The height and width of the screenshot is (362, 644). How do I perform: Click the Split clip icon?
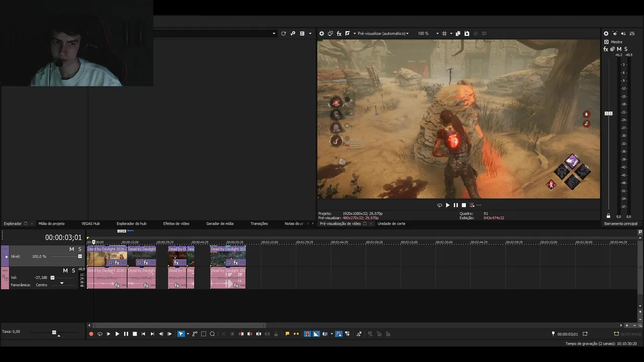(259, 334)
